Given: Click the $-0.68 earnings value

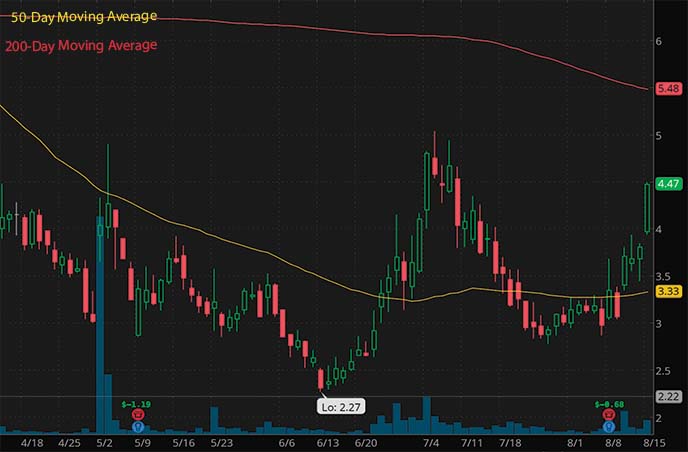Looking at the screenshot, I should tap(609, 404).
